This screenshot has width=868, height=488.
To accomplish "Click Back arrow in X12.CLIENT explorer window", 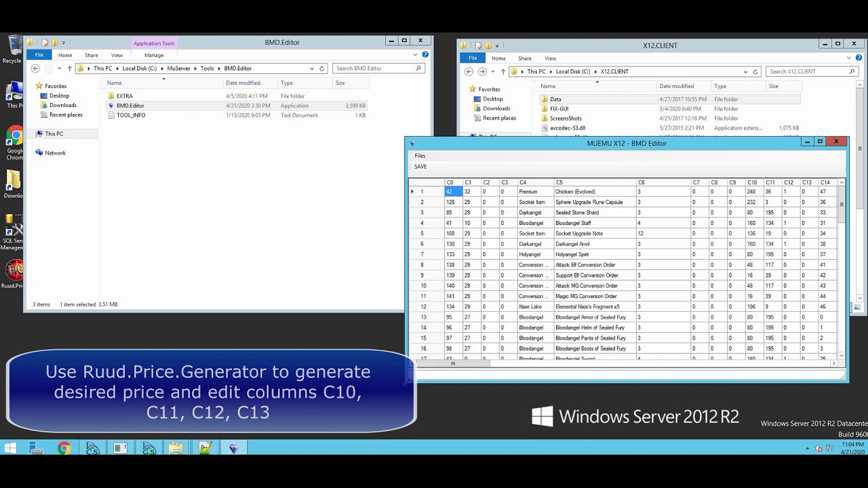I will tap(469, 71).
